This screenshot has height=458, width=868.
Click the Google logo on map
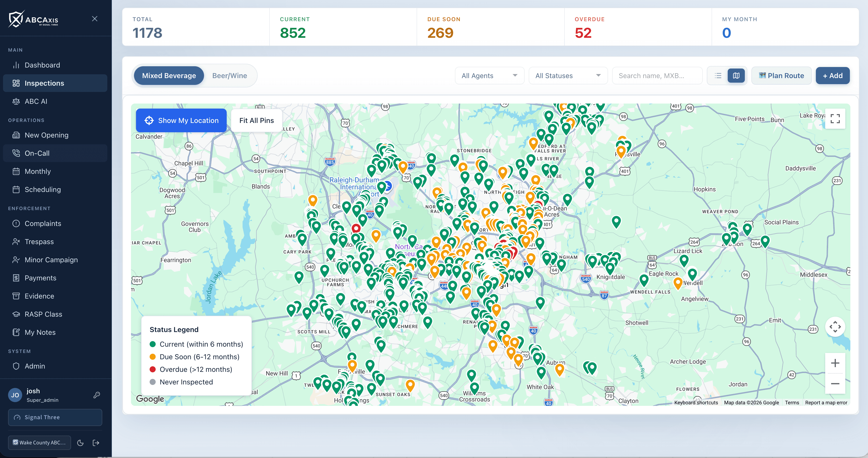(x=150, y=399)
